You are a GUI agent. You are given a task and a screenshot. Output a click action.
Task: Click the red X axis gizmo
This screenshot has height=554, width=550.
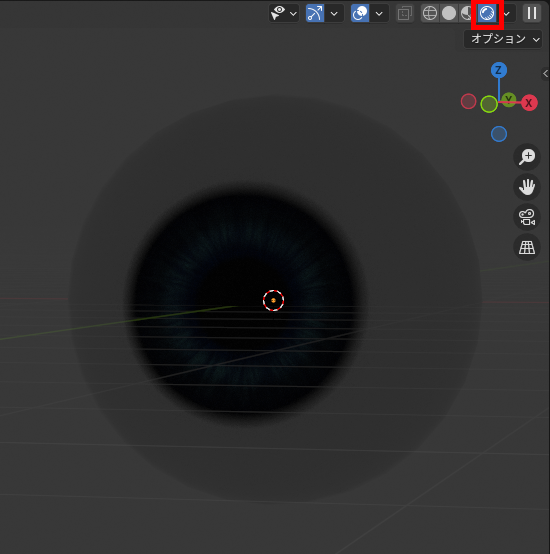[x=529, y=103]
